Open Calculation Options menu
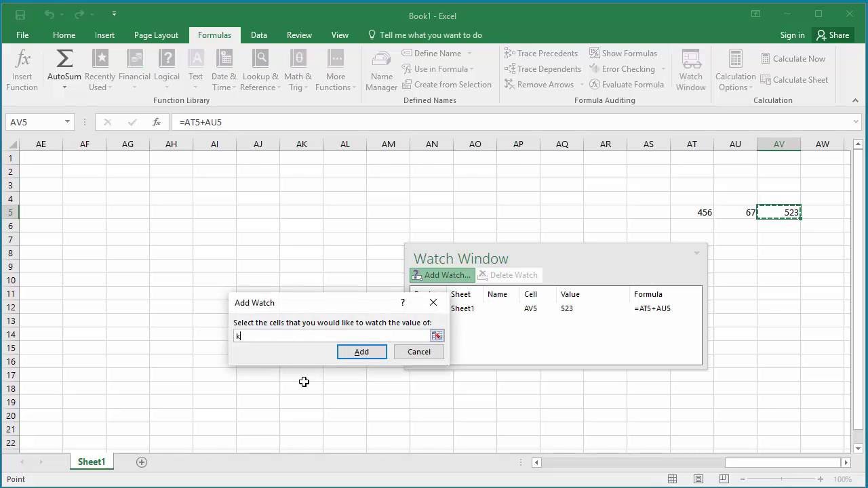Screen dimensions: 868x488 coord(735,70)
